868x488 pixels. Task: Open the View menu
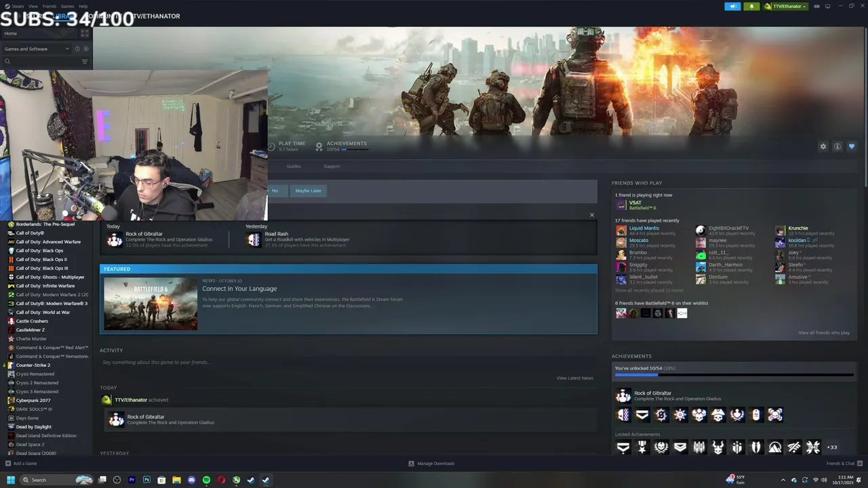33,6
